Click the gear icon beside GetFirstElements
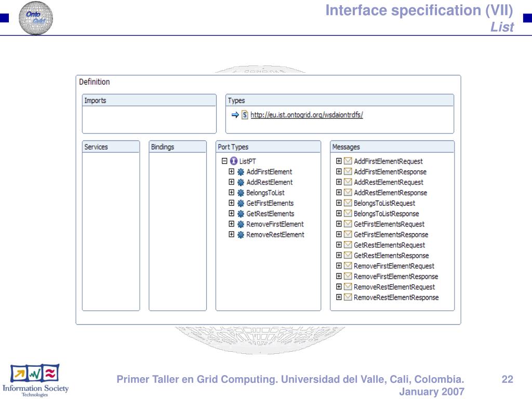Viewport: 532px width, 399px height. (x=241, y=203)
